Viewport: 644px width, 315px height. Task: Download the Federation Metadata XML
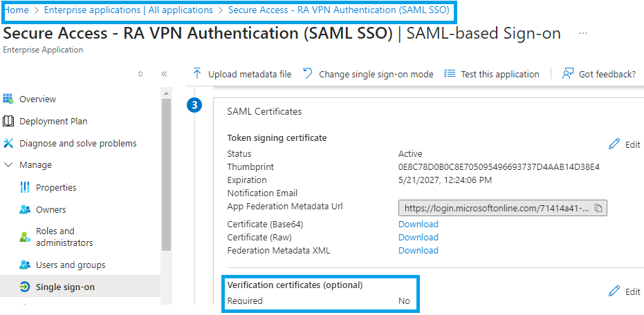(x=418, y=250)
